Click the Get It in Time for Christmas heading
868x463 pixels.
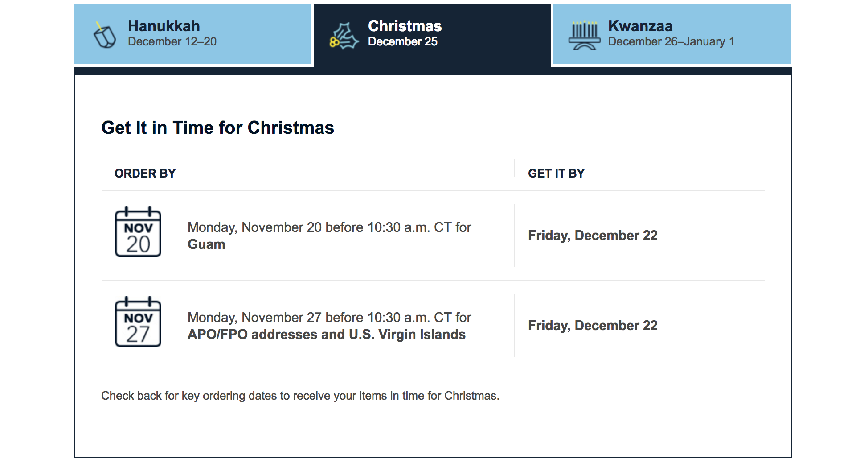pos(218,128)
